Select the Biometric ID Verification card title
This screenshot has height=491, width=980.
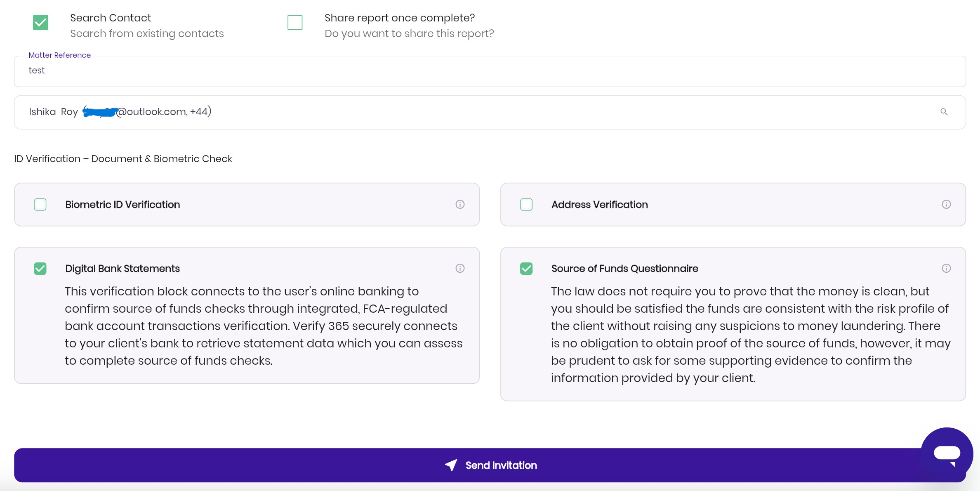point(122,204)
